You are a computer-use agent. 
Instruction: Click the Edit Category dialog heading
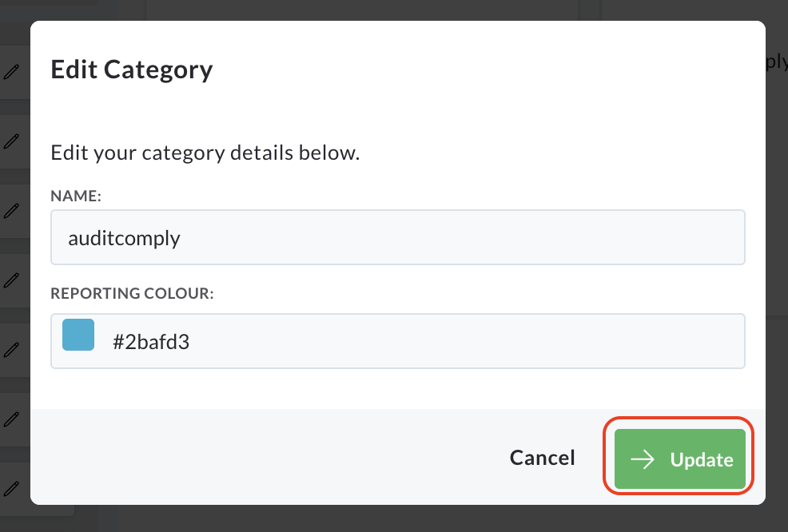point(132,69)
